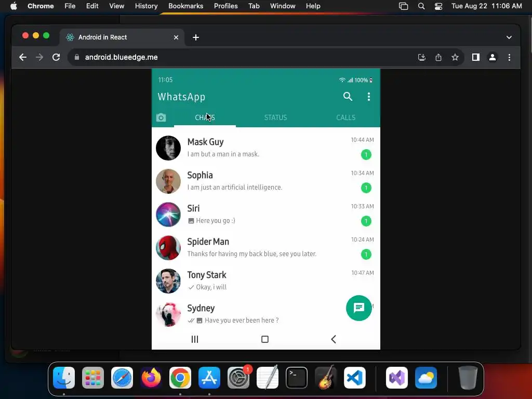532x399 pixels.
Task: Open Launchpad from the Dock
Action: 93,378
